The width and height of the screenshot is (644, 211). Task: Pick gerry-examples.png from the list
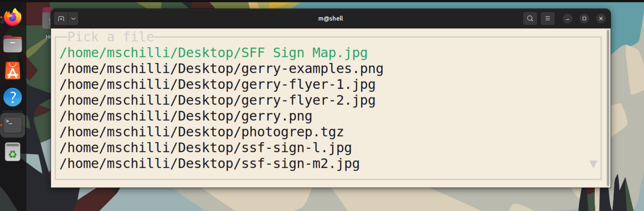(x=221, y=69)
